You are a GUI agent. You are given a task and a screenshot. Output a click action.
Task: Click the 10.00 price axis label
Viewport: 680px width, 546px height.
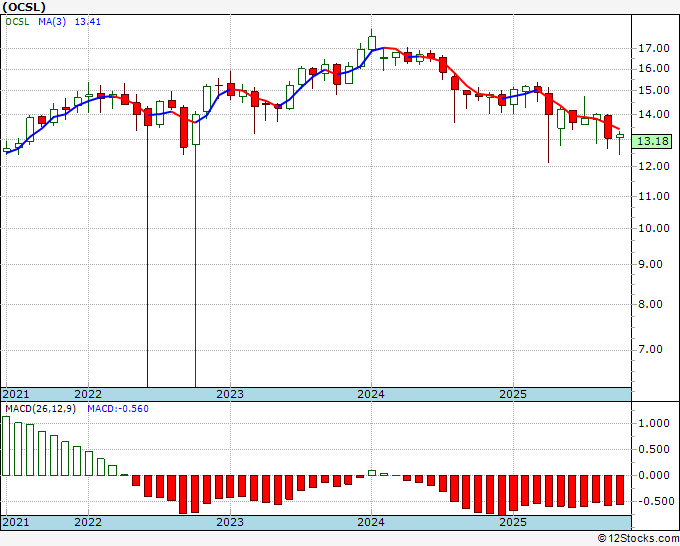[x=654, y=228]
